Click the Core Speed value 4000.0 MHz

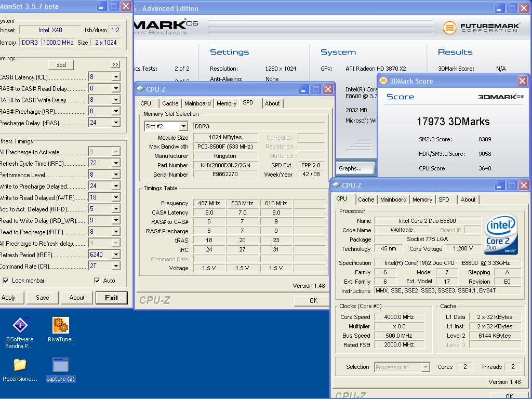coord(399,317)
